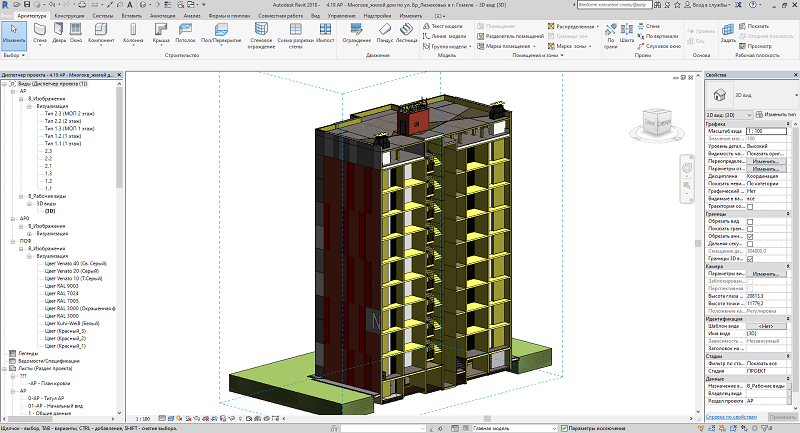Image resolution: width=800 pixels, height=433 pixels.
Task: Toggle the Обрезать вид checkbox
Action: pos(750,222)
